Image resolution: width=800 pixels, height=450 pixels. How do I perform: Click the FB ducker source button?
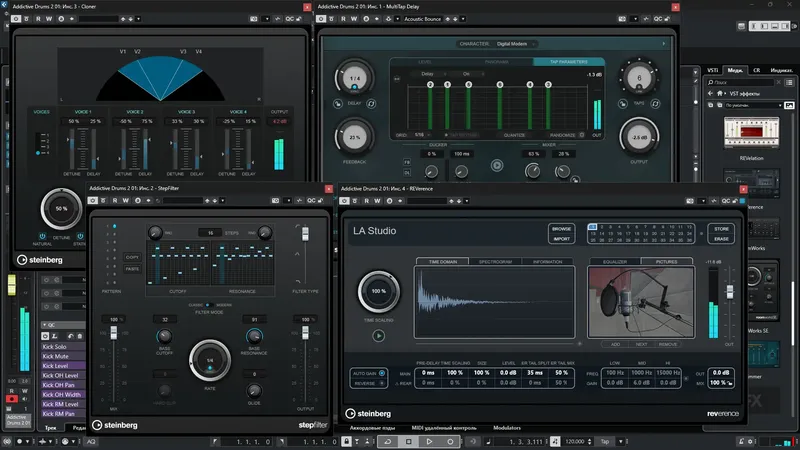coord(407,162)
